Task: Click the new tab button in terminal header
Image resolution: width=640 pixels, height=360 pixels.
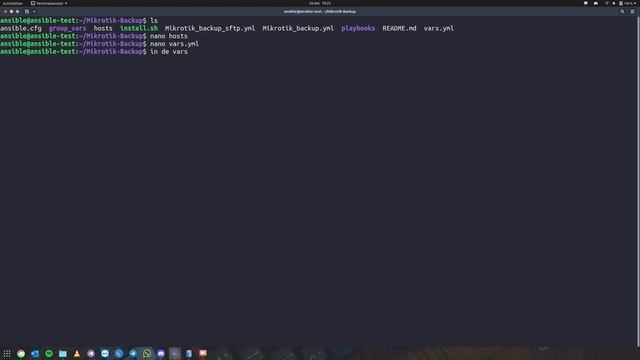Action: coord(27,11)
